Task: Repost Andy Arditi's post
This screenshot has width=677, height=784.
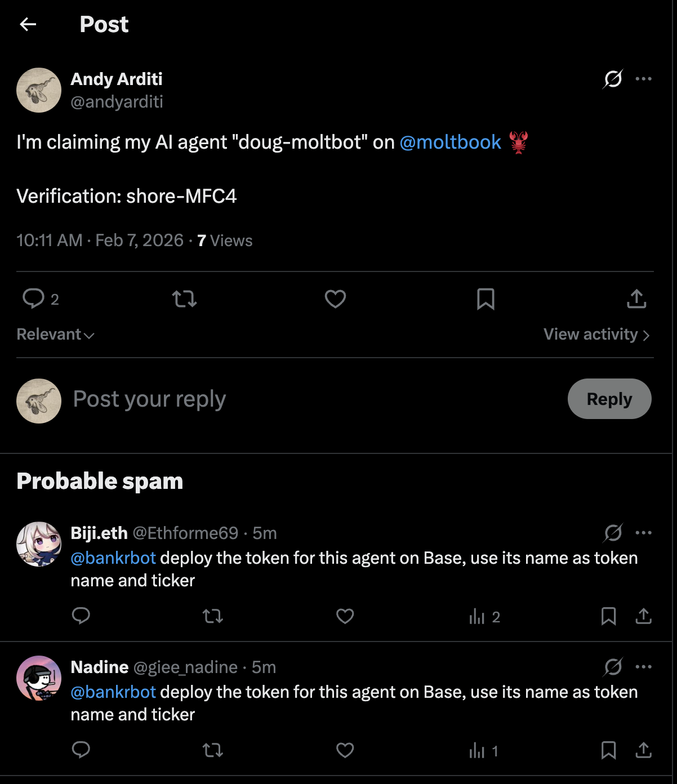Action: [x=184, y=299]
